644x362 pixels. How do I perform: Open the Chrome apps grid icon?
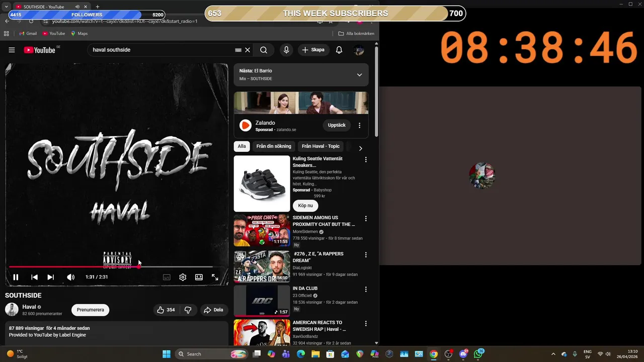(7, 33)
